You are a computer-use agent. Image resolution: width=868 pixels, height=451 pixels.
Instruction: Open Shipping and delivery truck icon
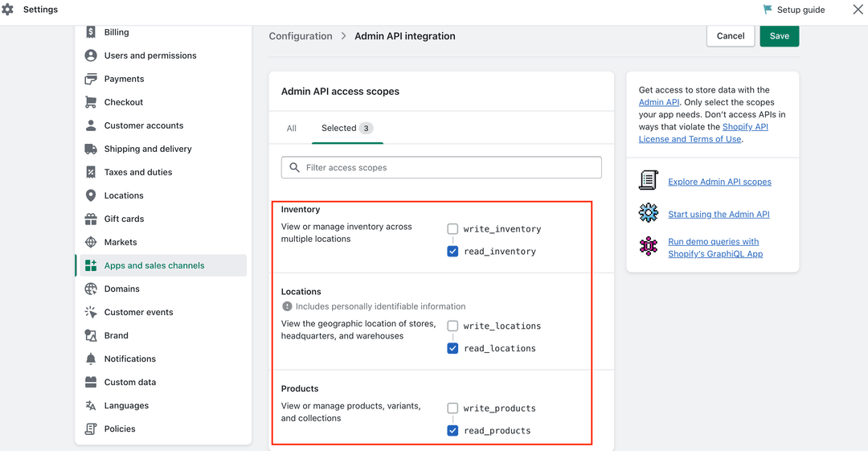pos(91,149)
